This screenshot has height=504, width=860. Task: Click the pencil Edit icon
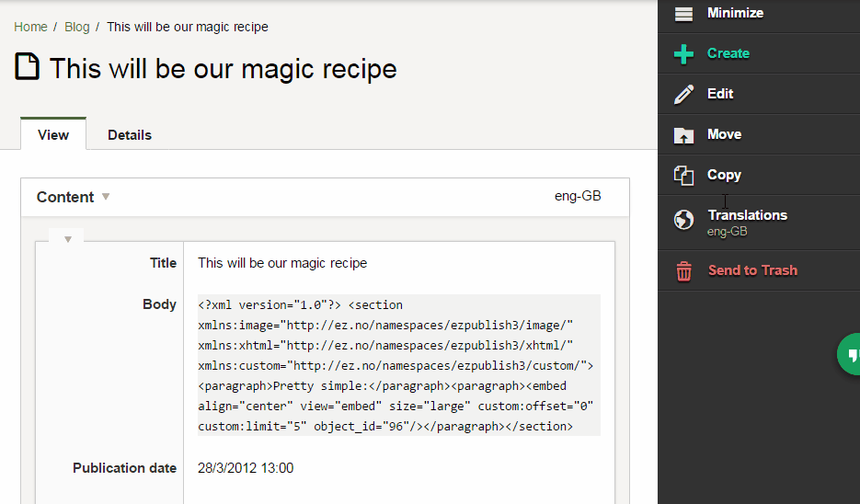[x=683, y=95]
